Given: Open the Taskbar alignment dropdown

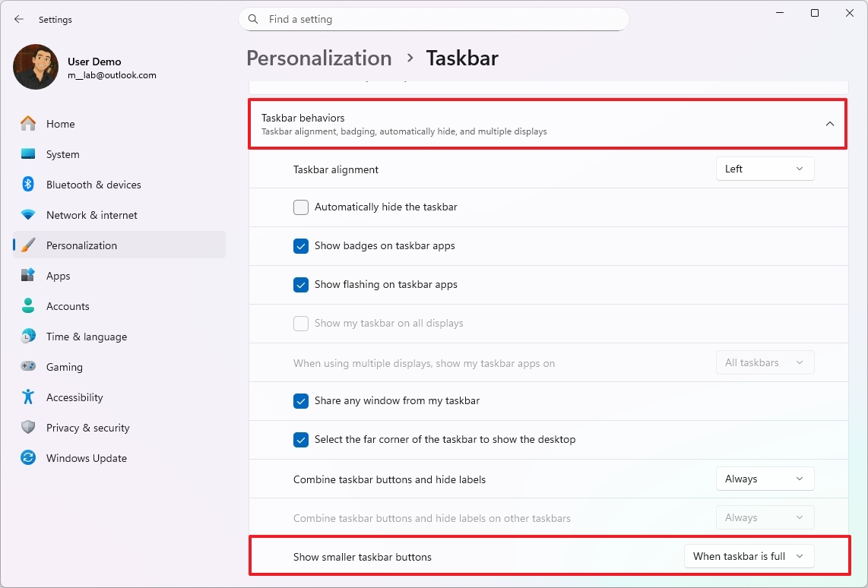Looking at the screenshot, I should pos(764,168).
